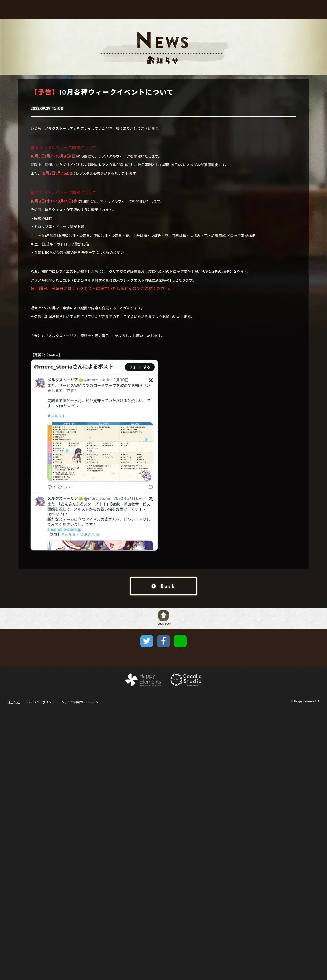Click the レアメダルウィーク開催について heading
The height and width of the screenshot is (980, 327).
pos(63,148)
